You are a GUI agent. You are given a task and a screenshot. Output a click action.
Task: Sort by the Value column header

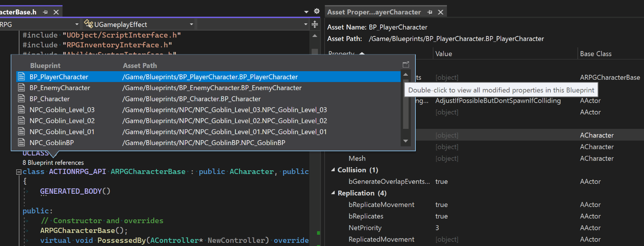point(444,54)
